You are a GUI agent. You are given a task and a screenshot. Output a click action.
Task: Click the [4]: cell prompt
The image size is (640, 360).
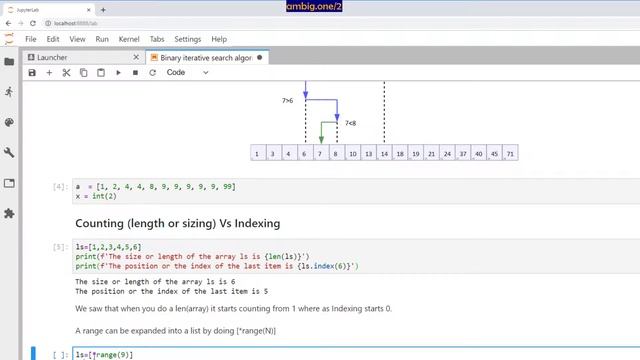(60, 187)
